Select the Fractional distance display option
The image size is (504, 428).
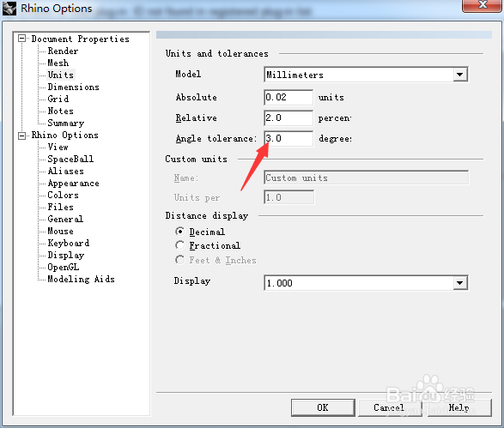(180, 245)
